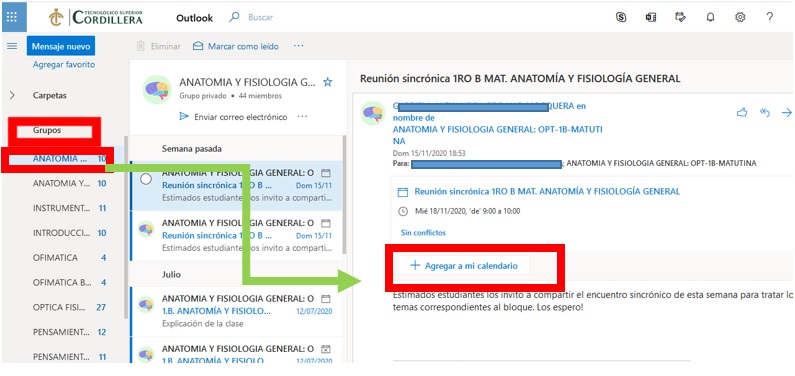Screen dimensions: 795x376
Task: Click the message list scrollbar
Action: [345, 195]
